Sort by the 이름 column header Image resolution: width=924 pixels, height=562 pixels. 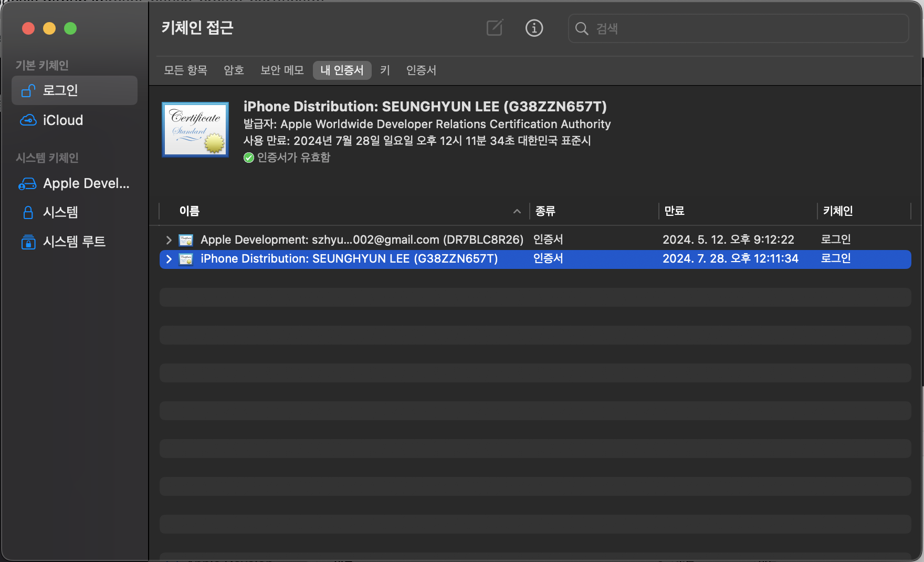click(344, 211)
